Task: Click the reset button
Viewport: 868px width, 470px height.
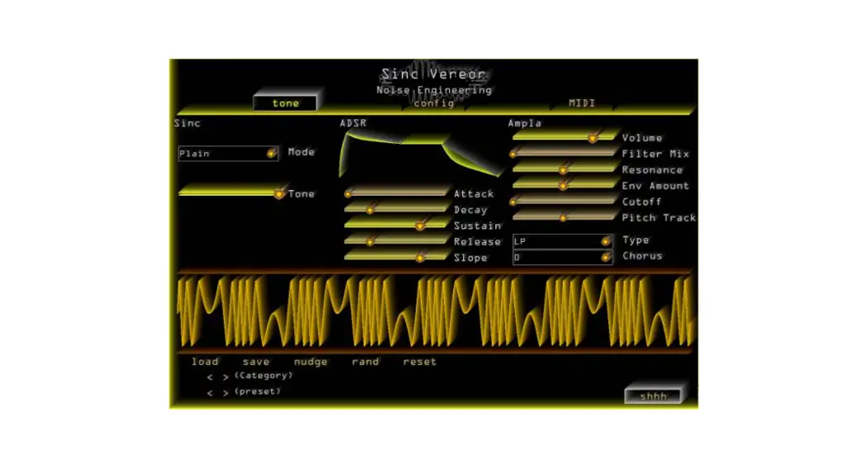Action: tap(420, 361)
